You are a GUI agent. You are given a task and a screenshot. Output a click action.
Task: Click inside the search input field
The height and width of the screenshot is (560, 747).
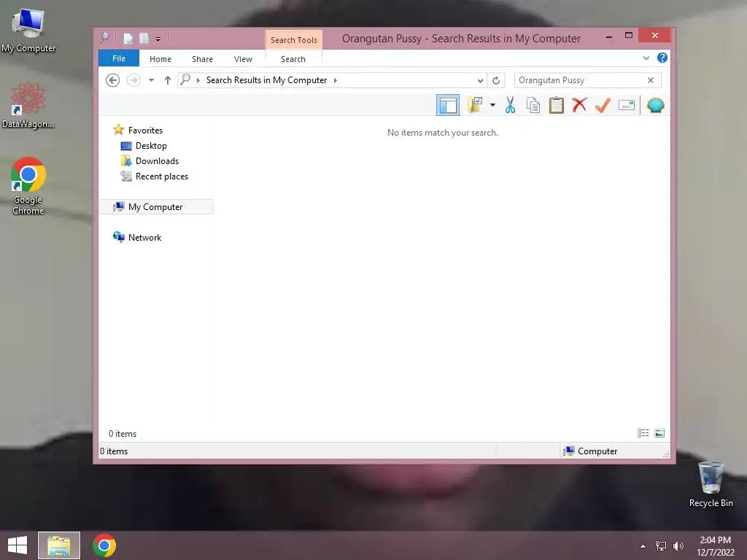tap(580, 80)
